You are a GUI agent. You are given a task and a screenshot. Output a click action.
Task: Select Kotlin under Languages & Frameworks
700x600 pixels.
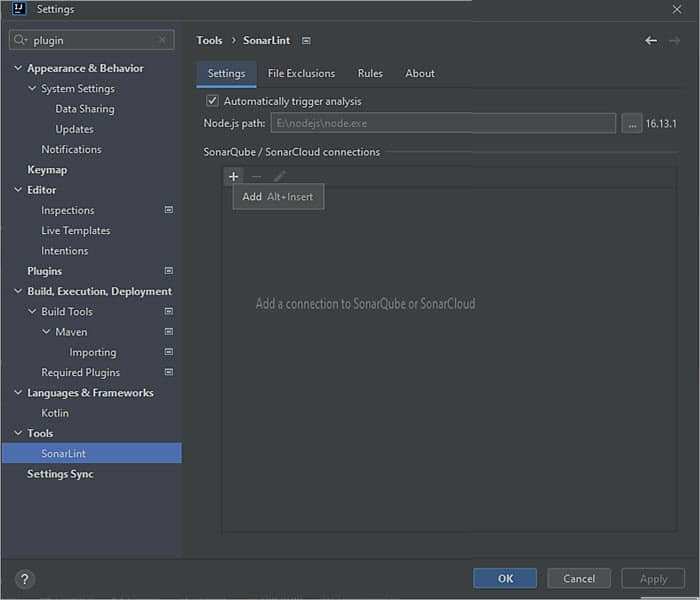[x=55, y=413]
